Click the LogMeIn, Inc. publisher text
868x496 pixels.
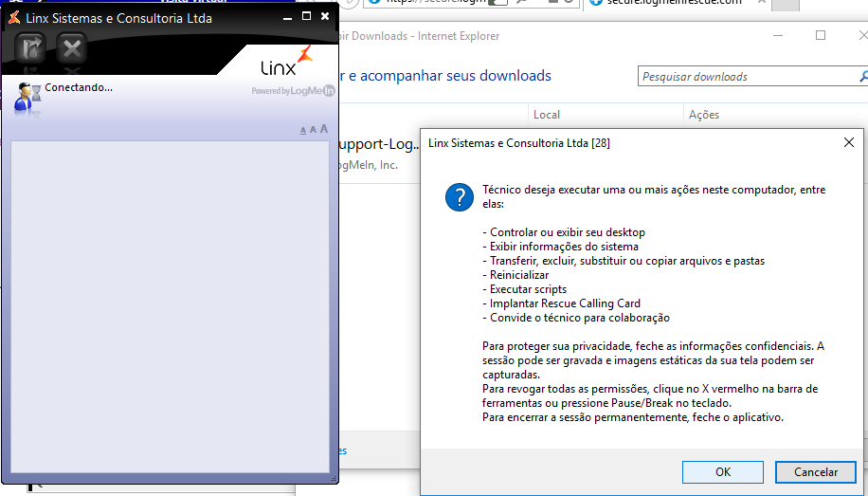[369, 165]
